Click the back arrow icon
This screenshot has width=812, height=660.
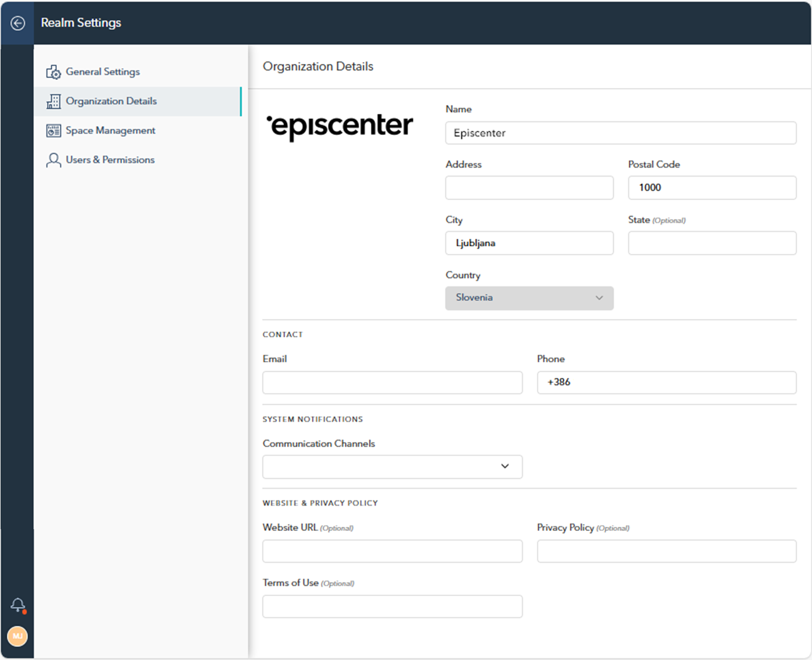point(18,23)
